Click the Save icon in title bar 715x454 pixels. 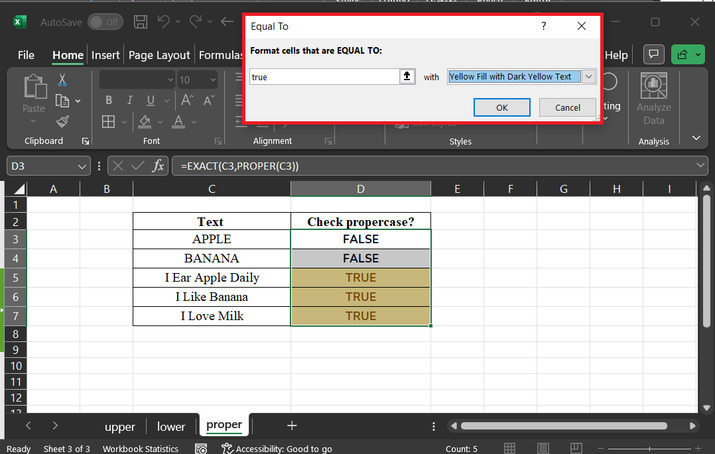[x=141, y=21]
